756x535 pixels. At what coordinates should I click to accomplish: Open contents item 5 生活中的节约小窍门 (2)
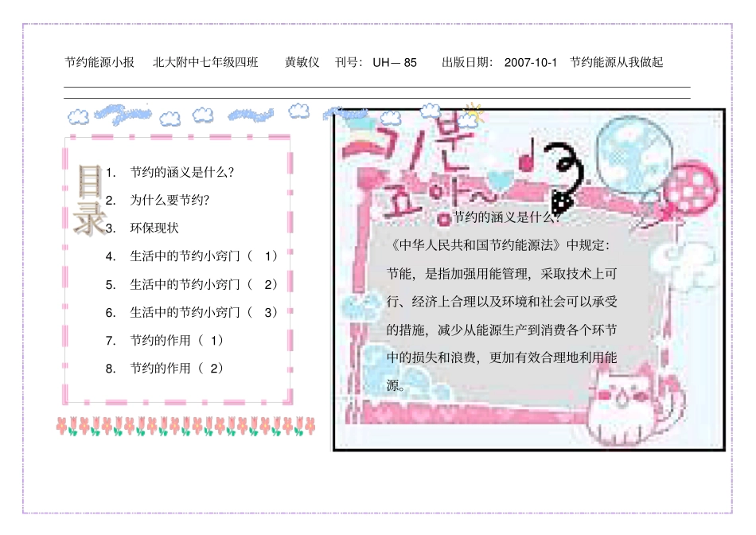[192, 285]
